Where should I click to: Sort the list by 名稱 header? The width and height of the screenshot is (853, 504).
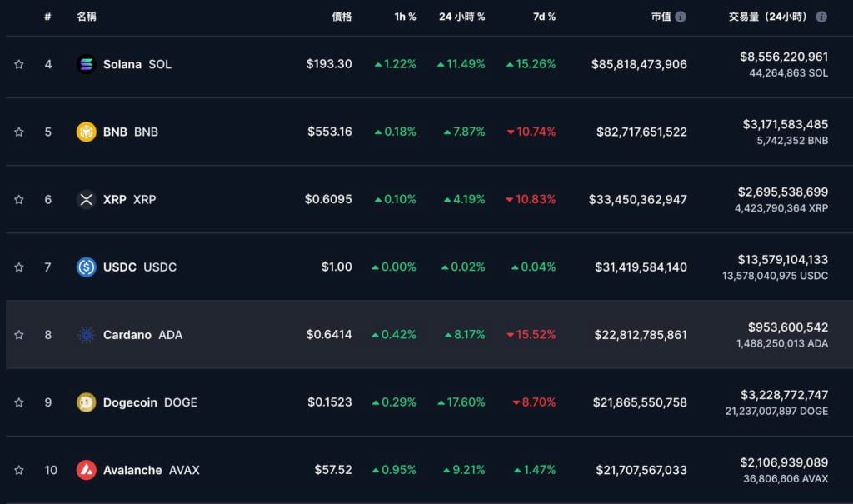click(x=87, y=17)
